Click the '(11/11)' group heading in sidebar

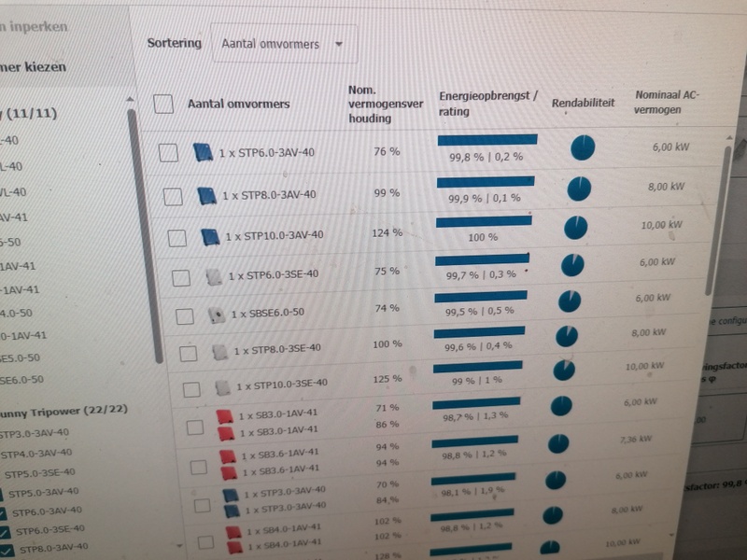(29, 113)
